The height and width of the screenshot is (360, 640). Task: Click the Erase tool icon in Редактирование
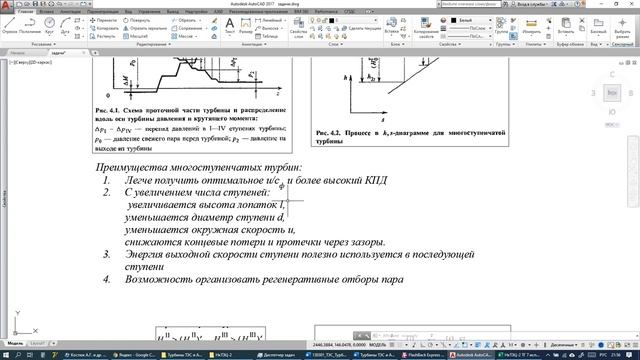[x=215, y=20]
